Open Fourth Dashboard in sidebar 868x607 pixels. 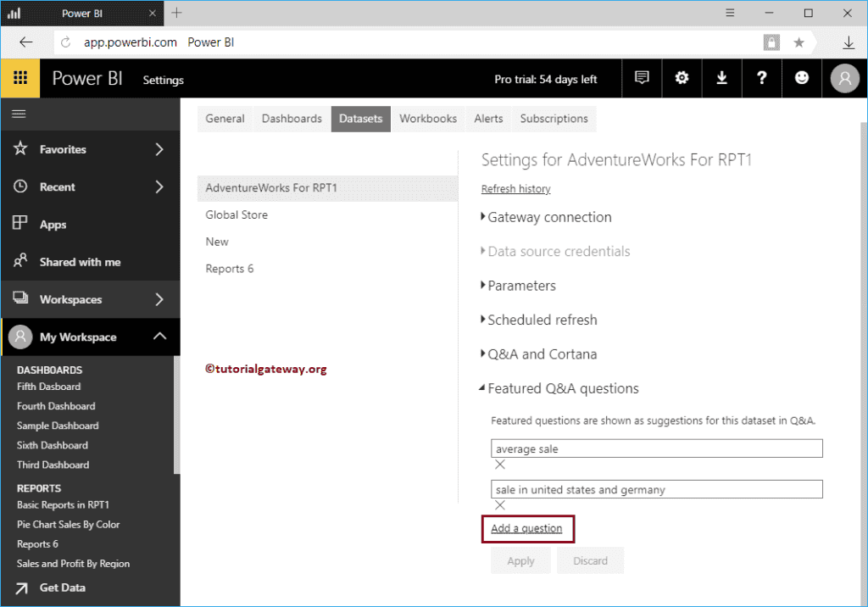[56, 406]
